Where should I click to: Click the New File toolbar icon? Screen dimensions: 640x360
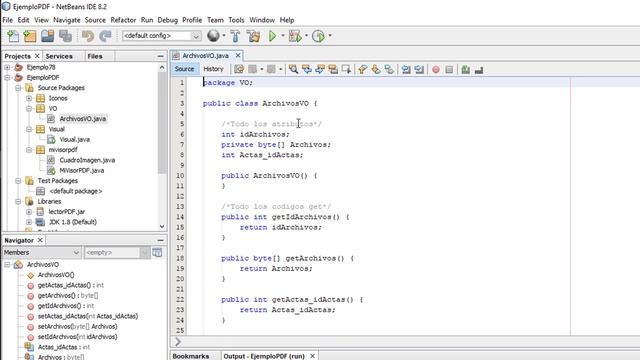coord(13,36)
